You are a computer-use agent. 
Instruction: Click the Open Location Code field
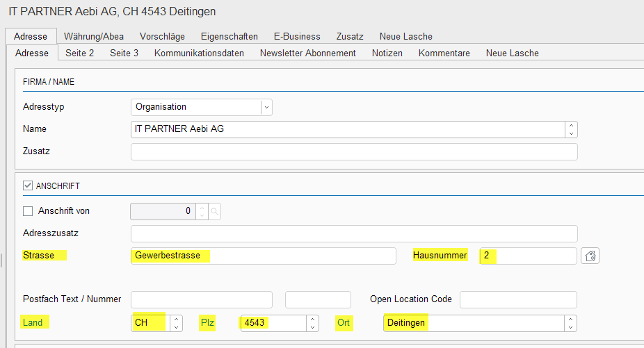(x=518, y=299)
